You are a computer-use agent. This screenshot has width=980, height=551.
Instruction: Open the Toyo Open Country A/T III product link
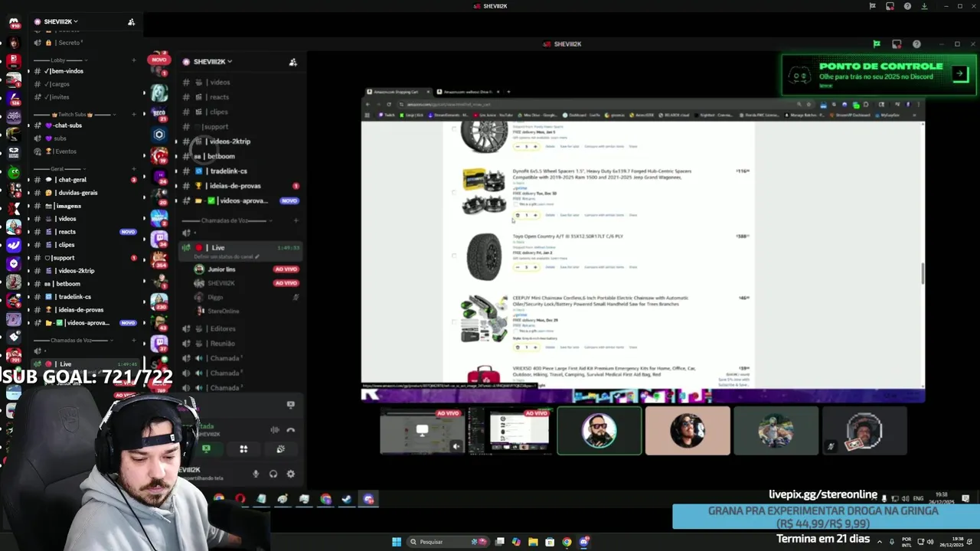tap(568, 236)
